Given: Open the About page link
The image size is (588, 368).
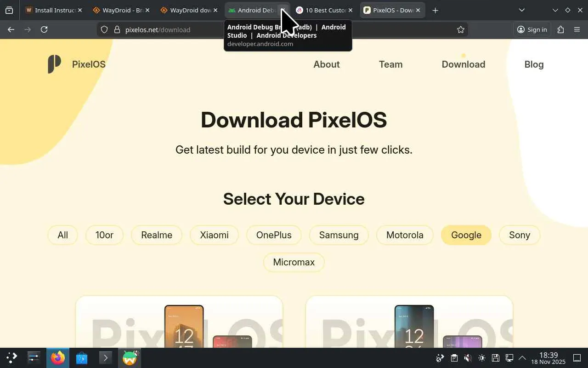Looking at the screenshot, I should point(327,64).
